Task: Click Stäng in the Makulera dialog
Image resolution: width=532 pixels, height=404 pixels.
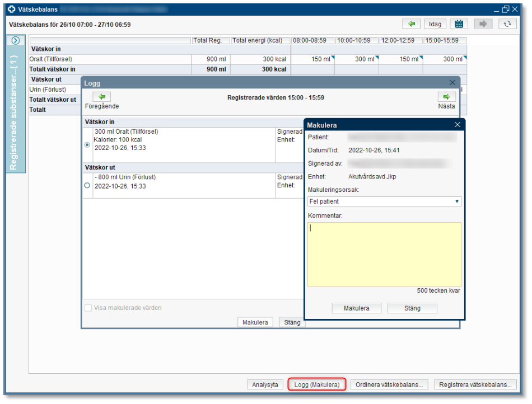Action: pyautogui.click(x=412, y=308)
